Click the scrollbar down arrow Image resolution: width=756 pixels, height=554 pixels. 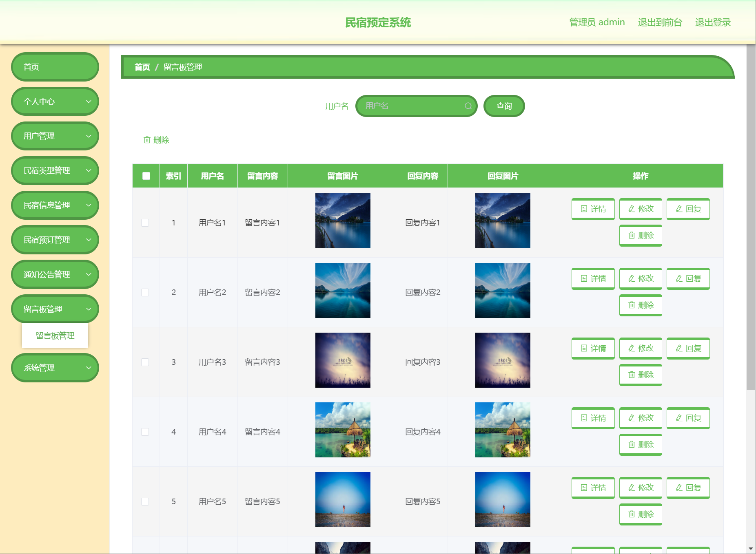tap(751, 549)
